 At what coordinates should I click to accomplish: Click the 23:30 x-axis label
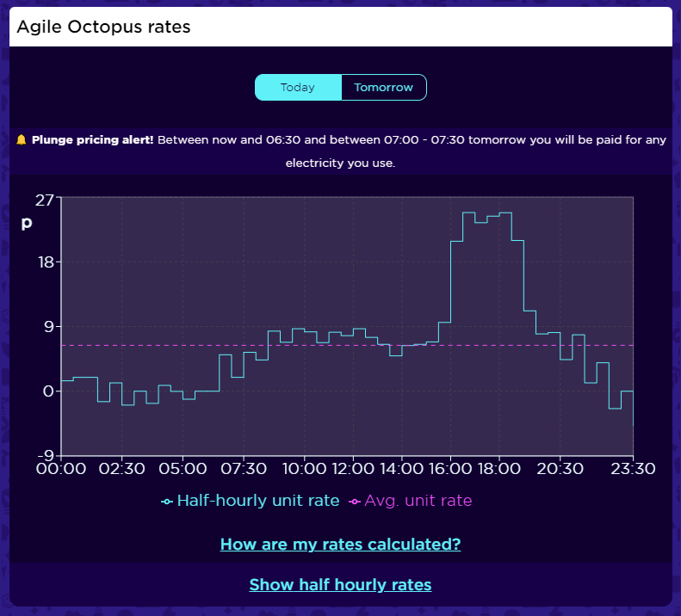click(x=633, y=469)
